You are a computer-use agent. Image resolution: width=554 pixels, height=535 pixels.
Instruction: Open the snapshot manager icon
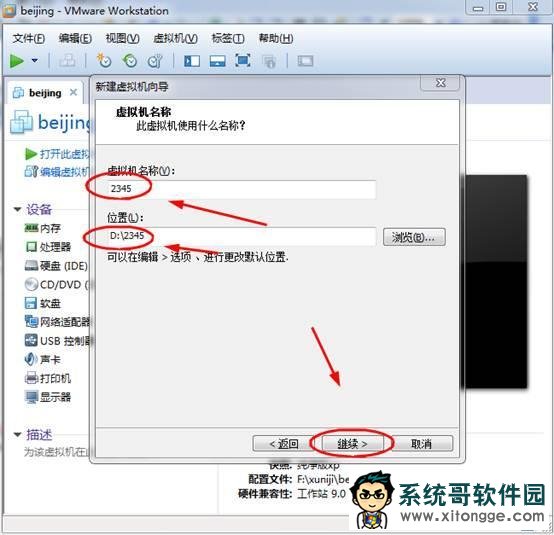point(155,61)
